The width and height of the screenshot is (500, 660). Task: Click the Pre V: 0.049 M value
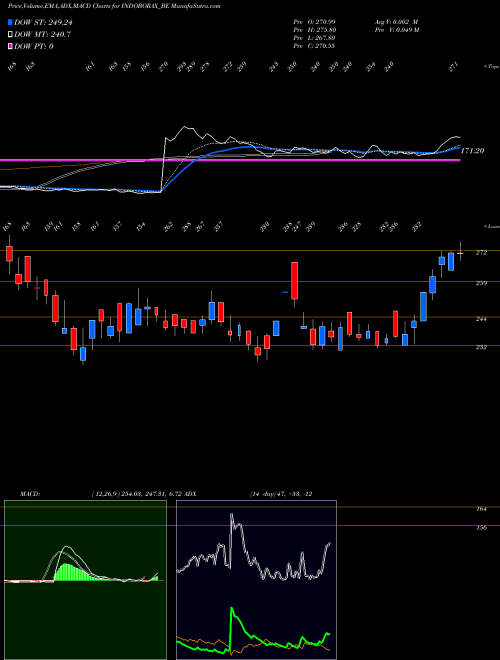pos(396,29)
